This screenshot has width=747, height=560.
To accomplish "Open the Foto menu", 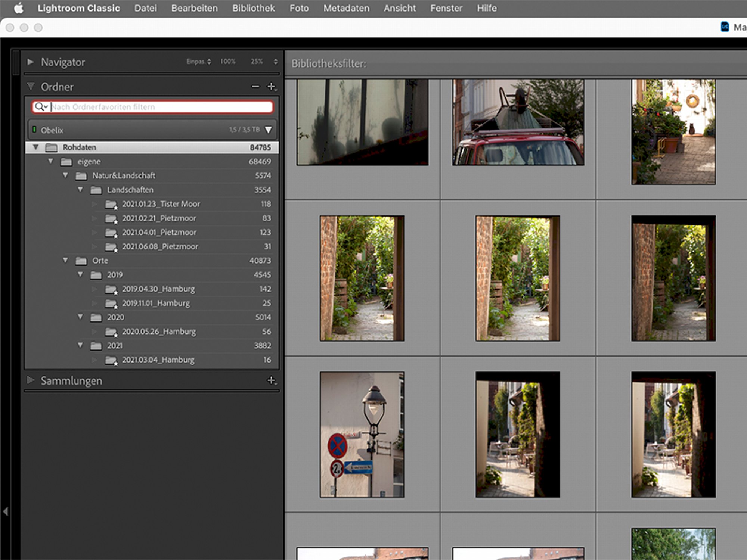I will [299, 8].
